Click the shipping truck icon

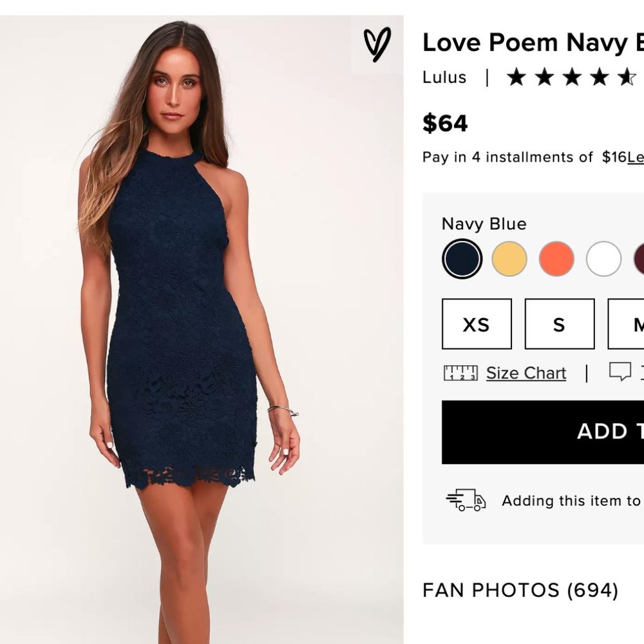(466, 499)
